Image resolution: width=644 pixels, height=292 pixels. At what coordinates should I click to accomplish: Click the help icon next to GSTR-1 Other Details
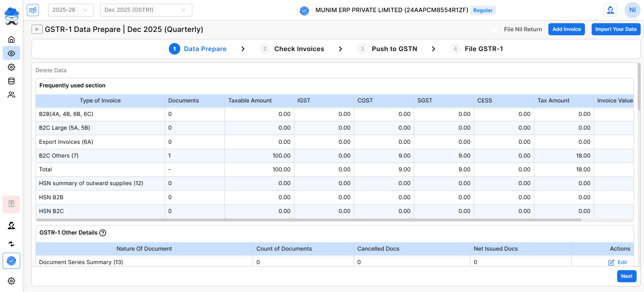103,233
